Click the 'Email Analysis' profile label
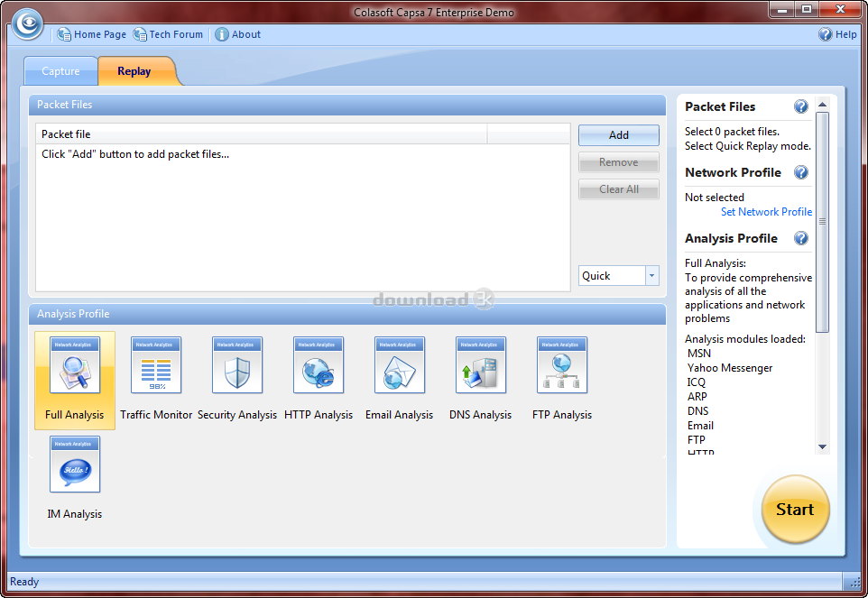The image size is (868, 598). coord(399,415)
